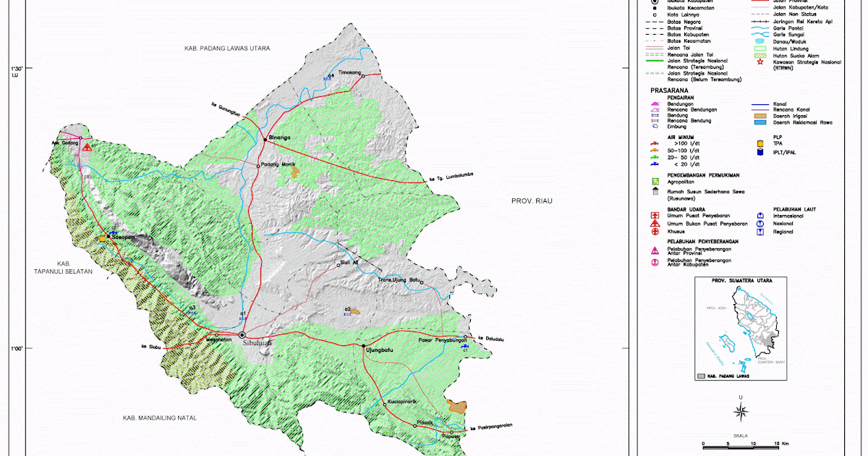Click the north compass rose
This screenshot has height=456, width=868.
[740, 413]
